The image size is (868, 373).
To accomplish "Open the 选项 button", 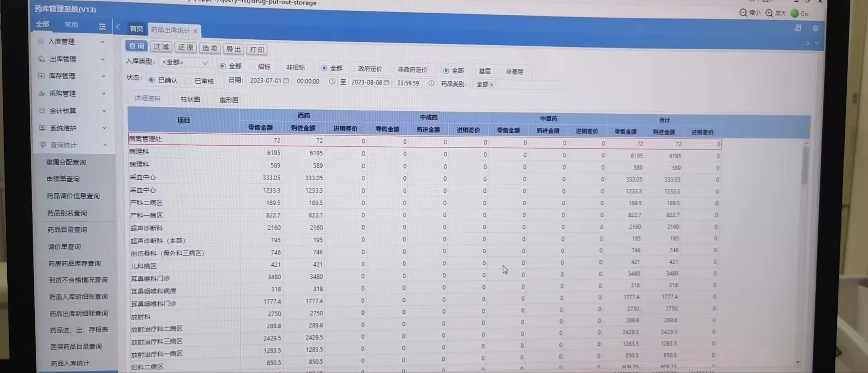I will 209,48.
